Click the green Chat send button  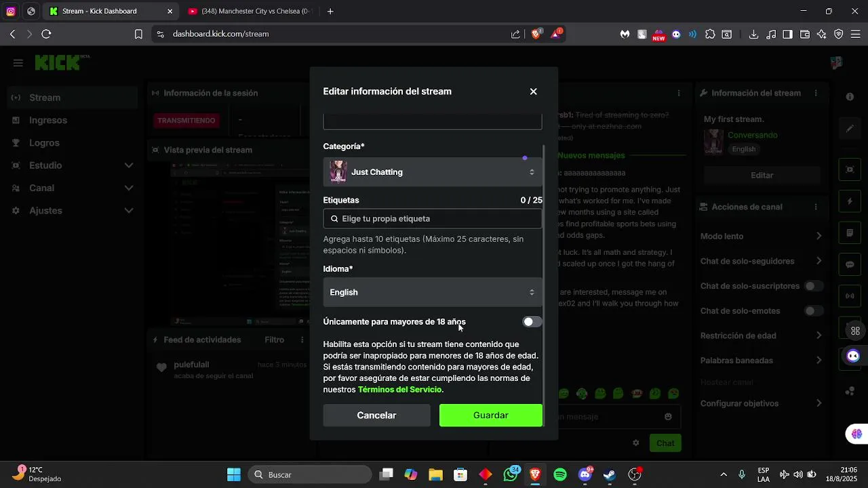pyautogui.click(x=665, y=443)
